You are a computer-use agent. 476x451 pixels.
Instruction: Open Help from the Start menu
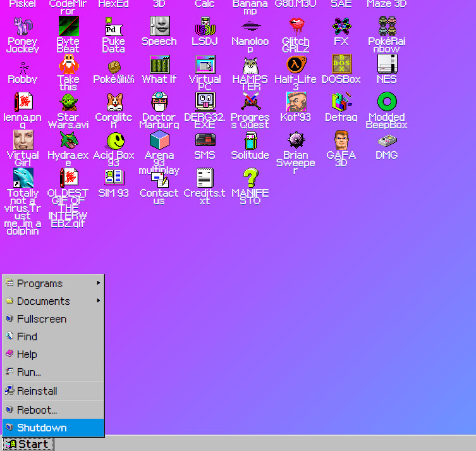pyautogui.click(x=27, y=354)
